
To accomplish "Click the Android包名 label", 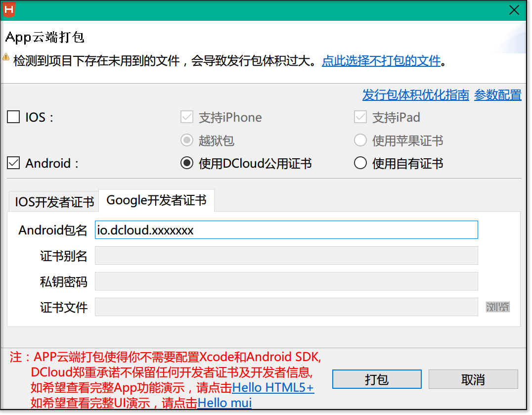I will click(53, 230).
